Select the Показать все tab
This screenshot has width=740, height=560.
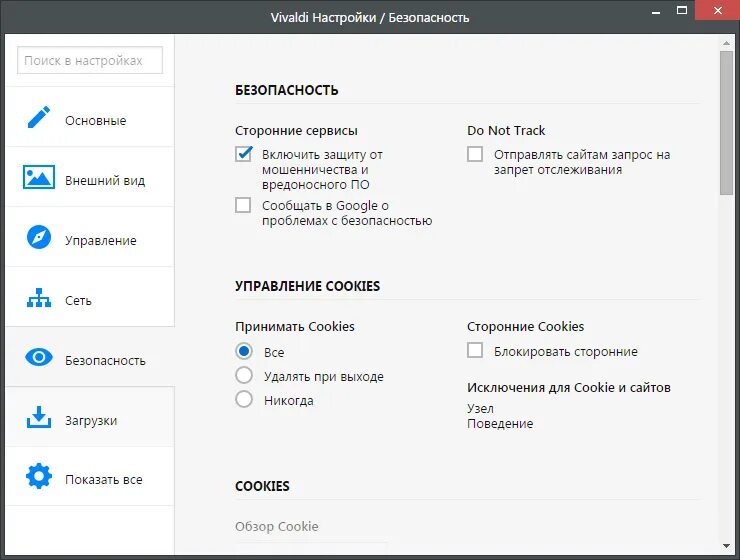point(90,476)
